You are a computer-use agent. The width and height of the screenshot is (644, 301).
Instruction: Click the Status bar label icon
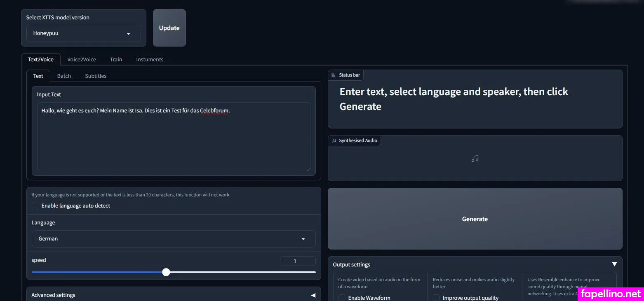point(333,75)
